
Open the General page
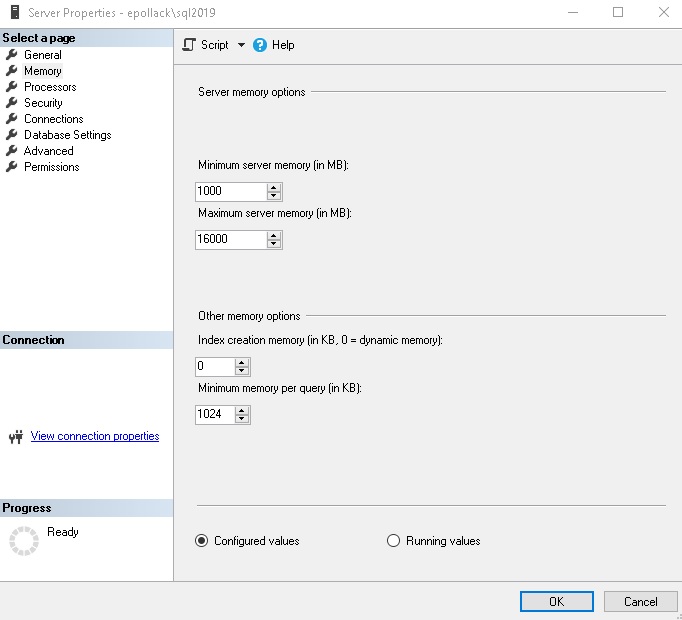pyautogui.click(x=42, y=55)
